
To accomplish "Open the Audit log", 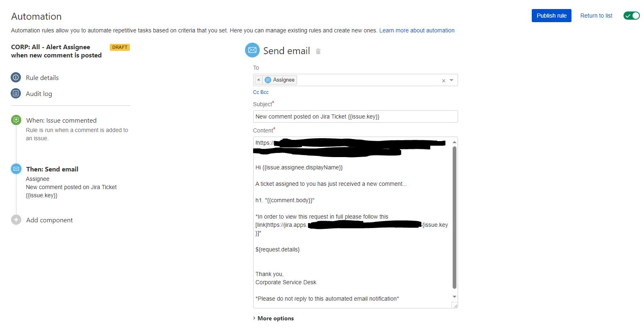I will [x=39, y=94].
